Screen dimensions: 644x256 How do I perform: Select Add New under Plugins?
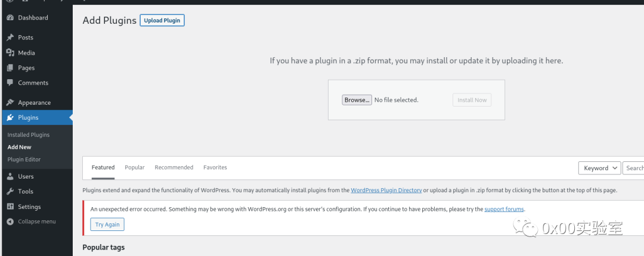(19, 147)
